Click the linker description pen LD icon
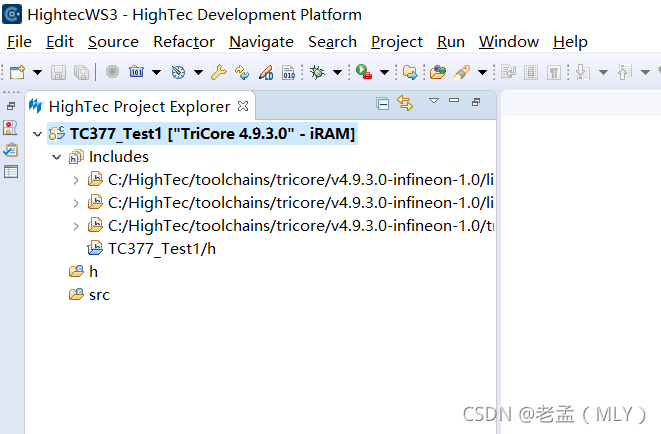 tap(266, 72)
